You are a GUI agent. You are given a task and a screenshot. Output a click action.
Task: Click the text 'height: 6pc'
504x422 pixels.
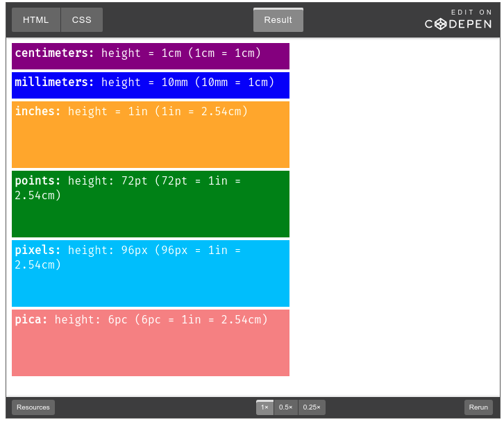(91, 320)
